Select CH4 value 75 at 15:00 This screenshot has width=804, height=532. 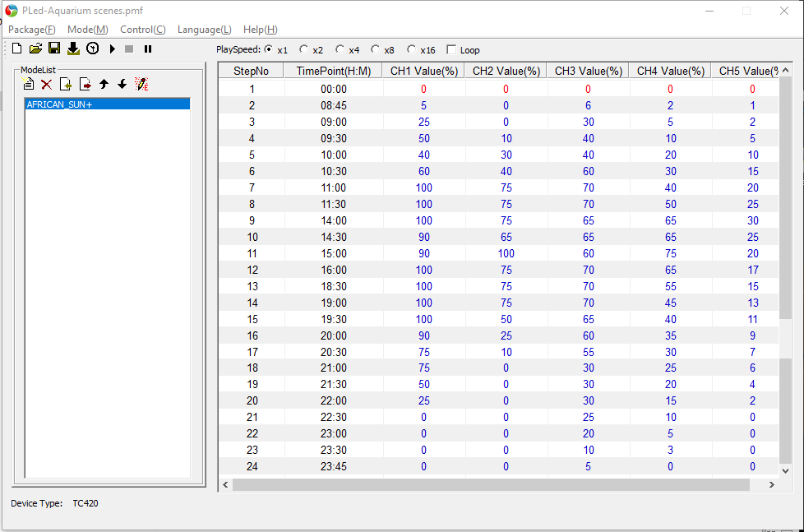point(670,253)
